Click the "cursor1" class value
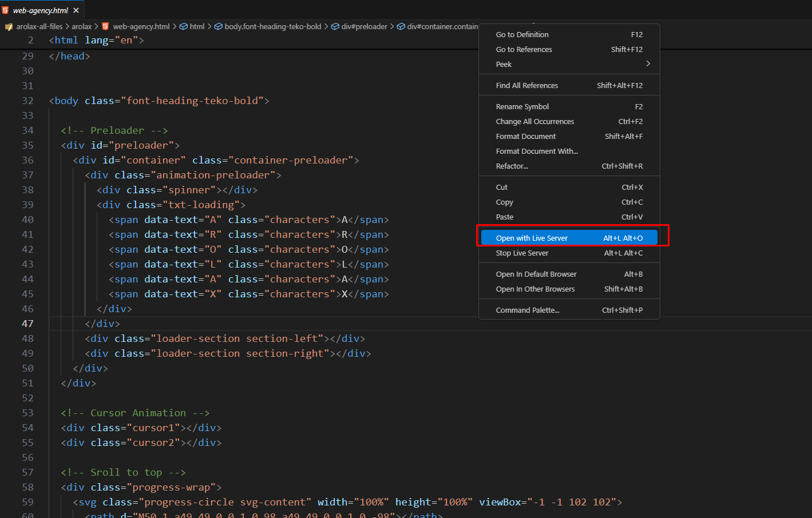Image resolution: width=812 pixels, height=518 pixels. coord(153,428)
